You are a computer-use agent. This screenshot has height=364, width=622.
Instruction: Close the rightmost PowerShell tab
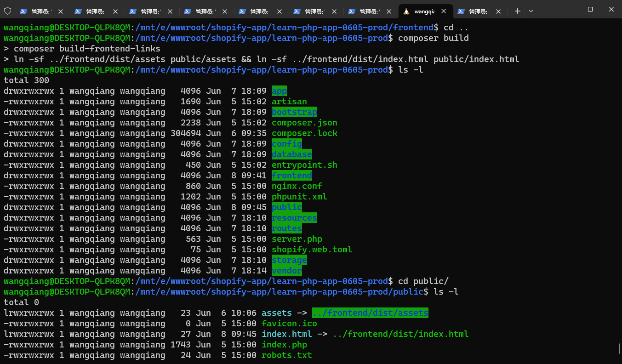pos(498,11)
